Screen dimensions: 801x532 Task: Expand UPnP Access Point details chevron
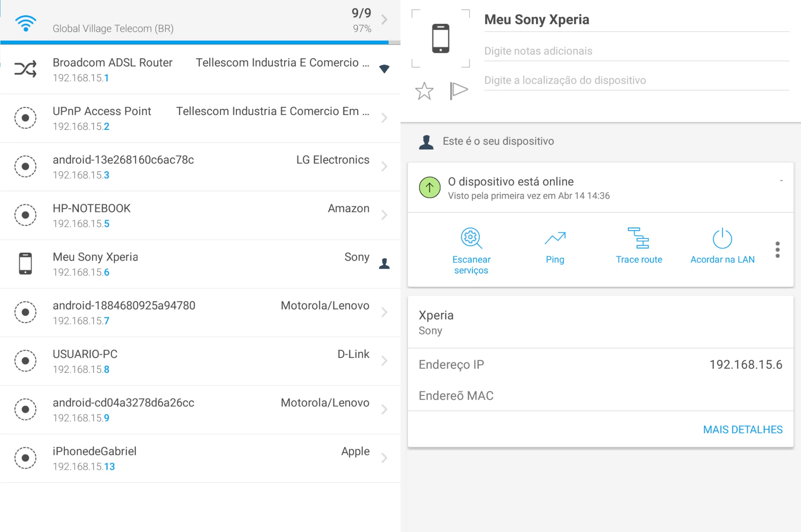coord(384,118)
